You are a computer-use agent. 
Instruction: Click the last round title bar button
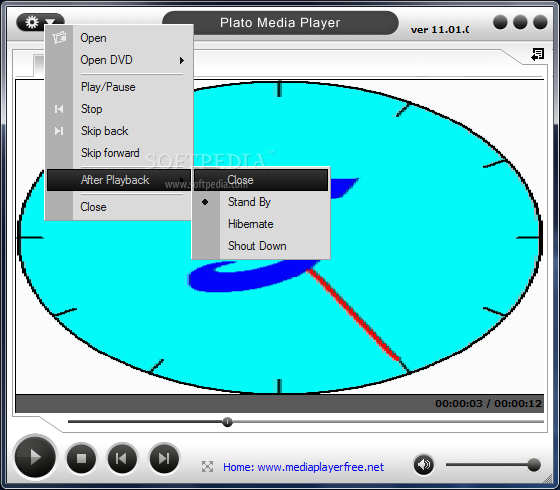540,22
